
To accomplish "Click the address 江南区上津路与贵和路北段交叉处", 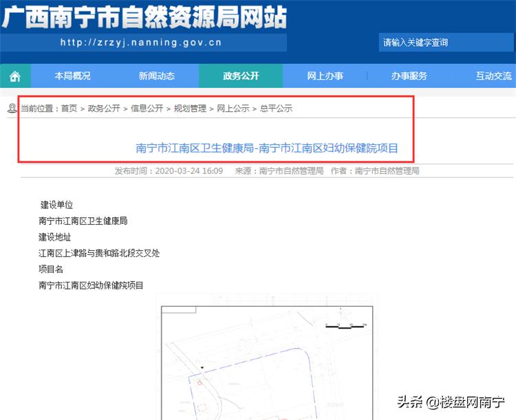I will 99,253.
